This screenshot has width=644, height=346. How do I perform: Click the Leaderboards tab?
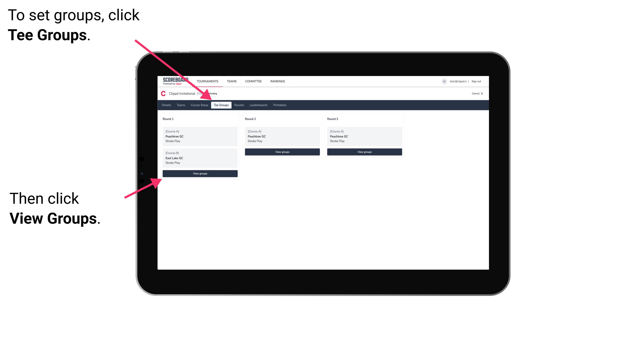pos(258,105)
